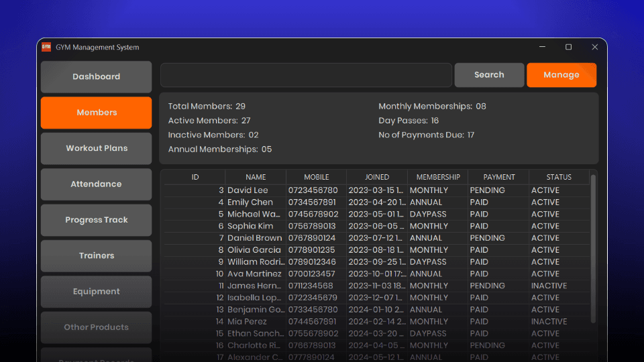Click the members table vertical scrollbar

pyautogui.click(x=593, y=248)
